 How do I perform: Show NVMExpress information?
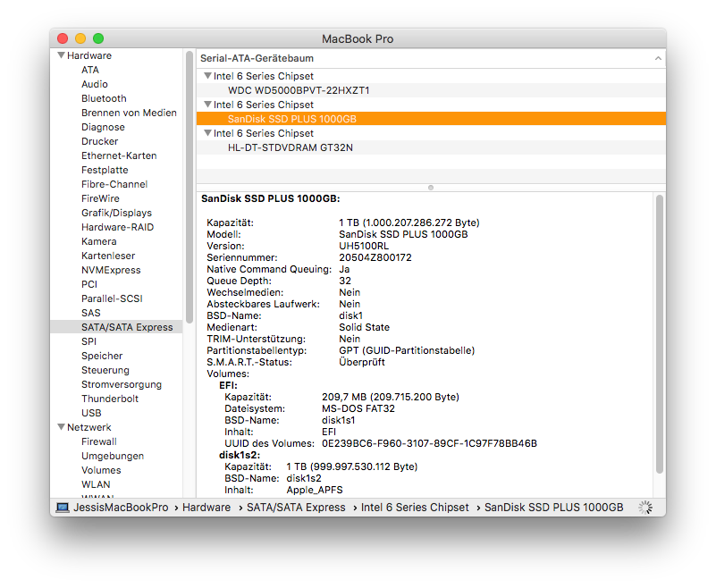pos(111,270)
